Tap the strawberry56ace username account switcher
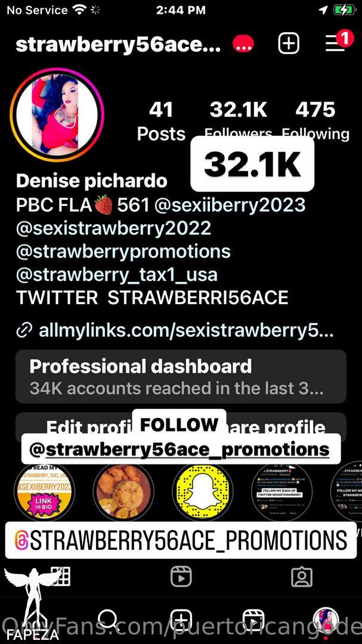The image size is (362, 644). pos(118,45)
